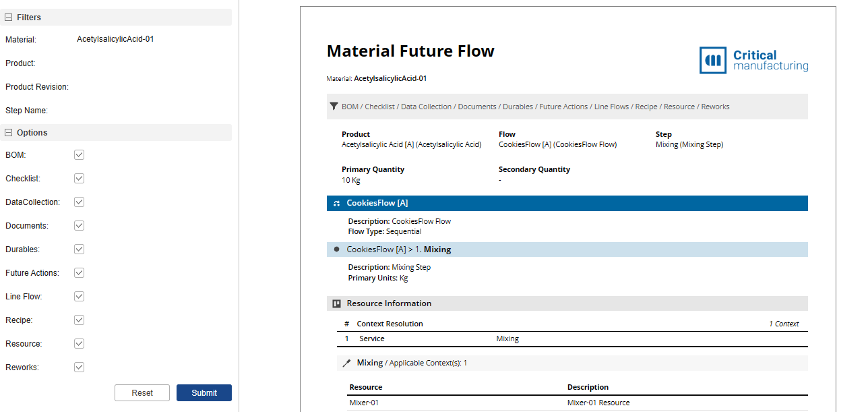Open the Recipe breadcrumb link
The image size is (868, 412).
[x=646, y=106]
